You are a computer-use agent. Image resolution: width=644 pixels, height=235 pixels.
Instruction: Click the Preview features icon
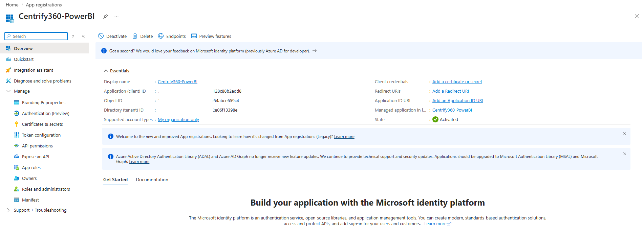click(x=194, y=36)
